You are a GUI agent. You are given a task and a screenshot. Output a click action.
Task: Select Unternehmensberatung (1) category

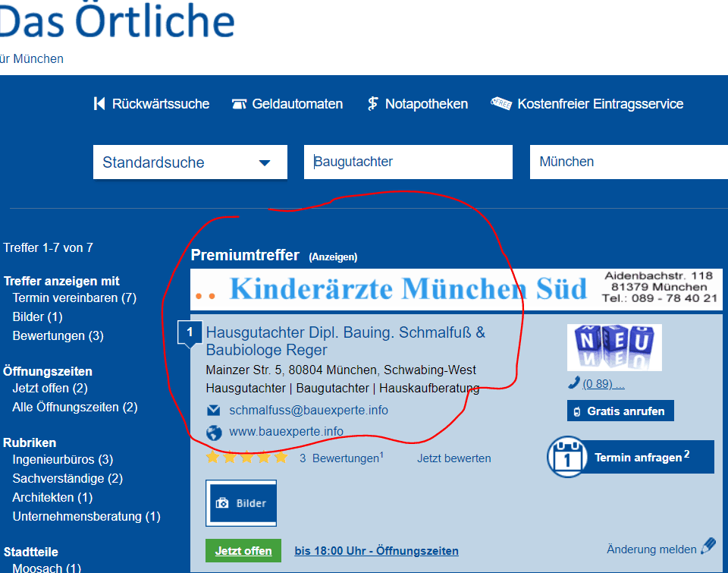(86, 517)
